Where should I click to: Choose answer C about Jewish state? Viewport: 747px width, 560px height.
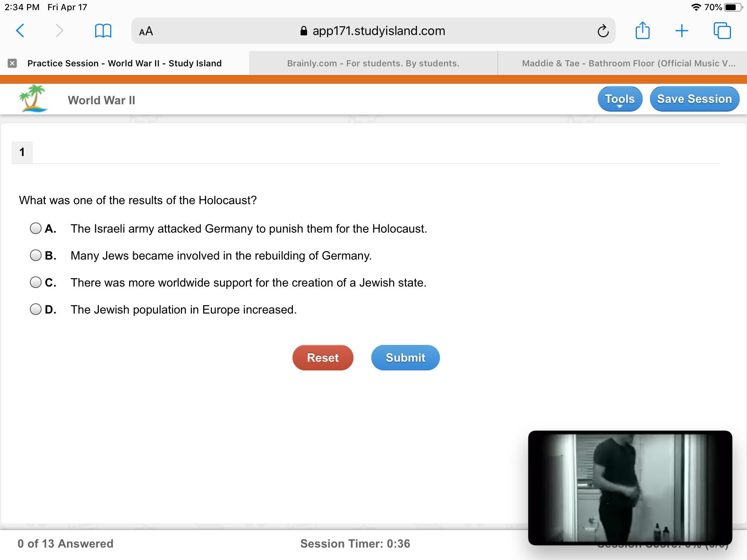tap(36, 283)
